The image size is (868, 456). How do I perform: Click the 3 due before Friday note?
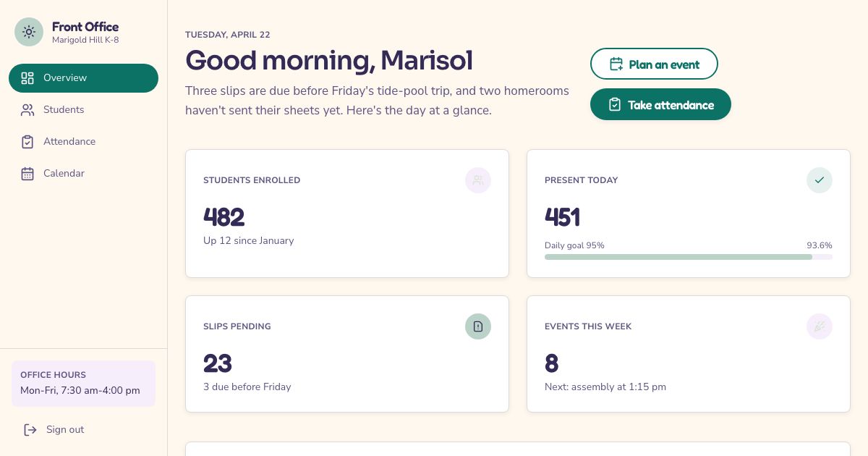pyautogui.click(x=247, y=387)
